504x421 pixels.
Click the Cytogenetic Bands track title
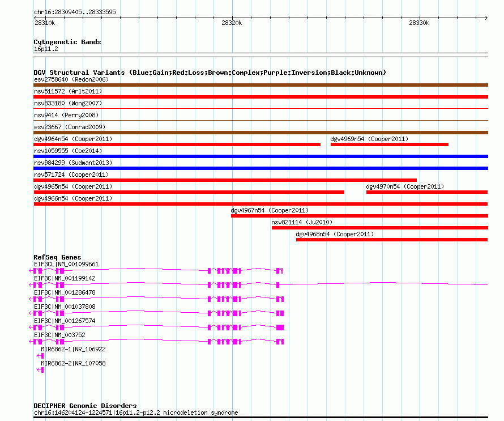(x=67, y=42)
